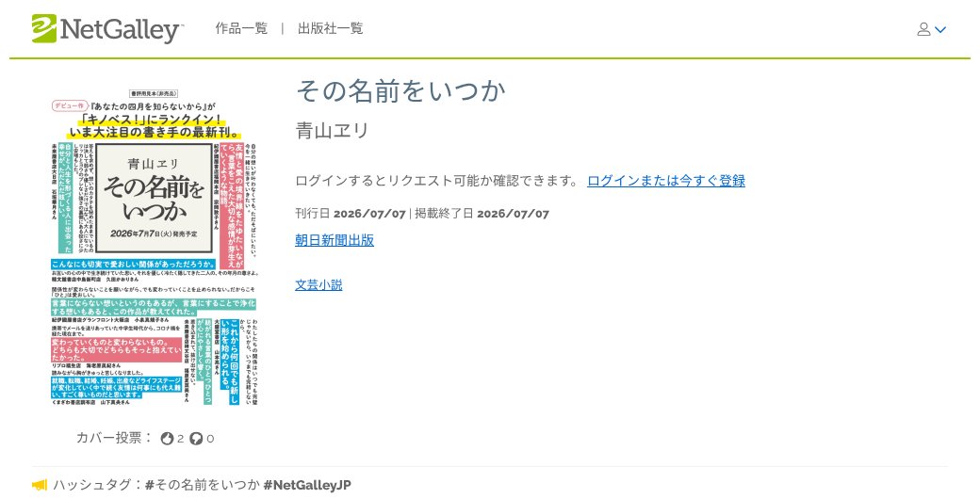Expand the account dropdown chevron
The height and width of the screenshot is (499, 980).
click(940, 29)
